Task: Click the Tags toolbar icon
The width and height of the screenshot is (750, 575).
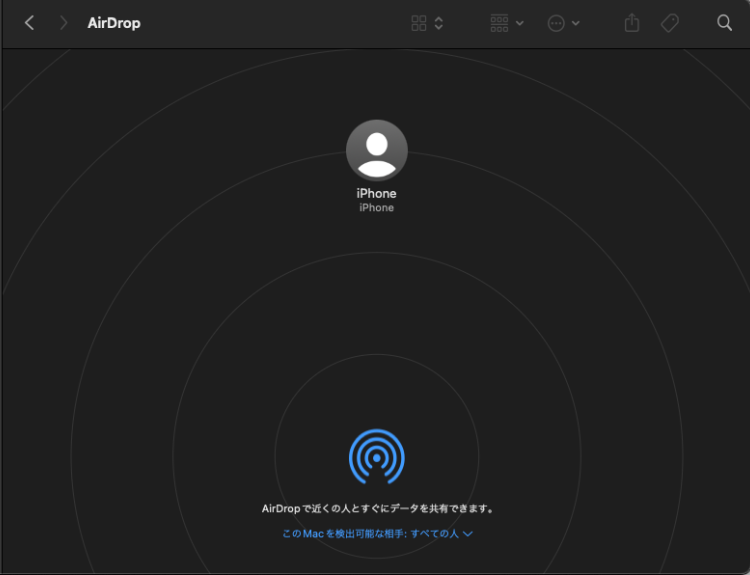Action: (670, 23)
